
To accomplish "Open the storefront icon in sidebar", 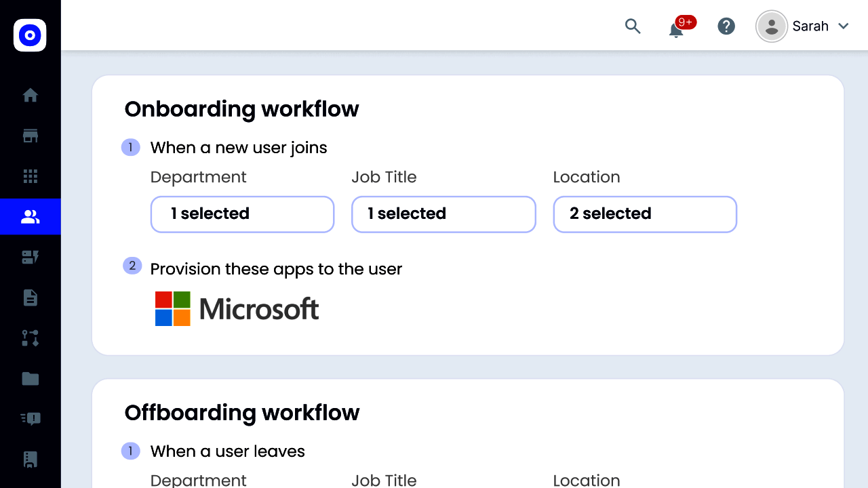I will coord(31,136).
